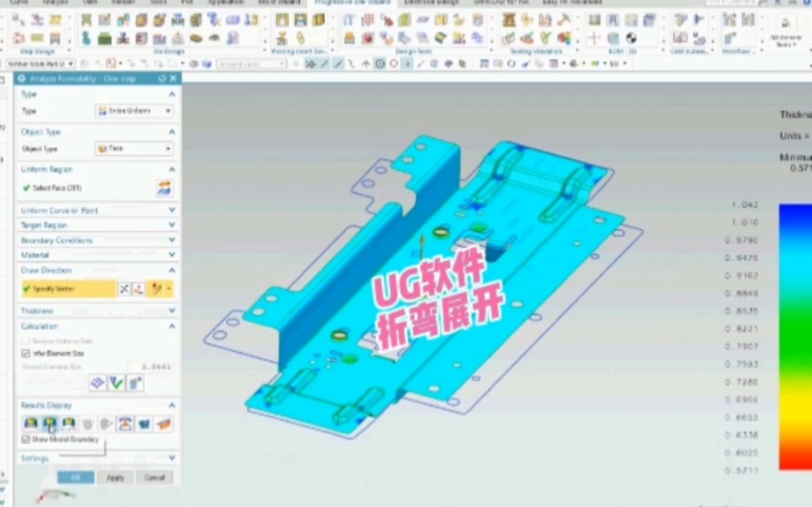Click the vector constructor icon beside Specify Vector
812x507 pixels.
[x=138, y=289]
